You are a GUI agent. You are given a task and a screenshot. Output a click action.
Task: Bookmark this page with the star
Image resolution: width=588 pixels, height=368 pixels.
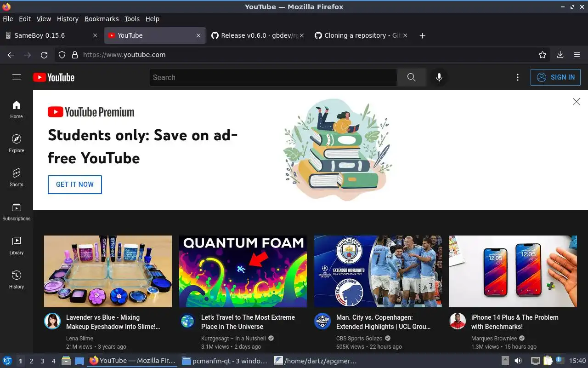click(x=543, y=55)
